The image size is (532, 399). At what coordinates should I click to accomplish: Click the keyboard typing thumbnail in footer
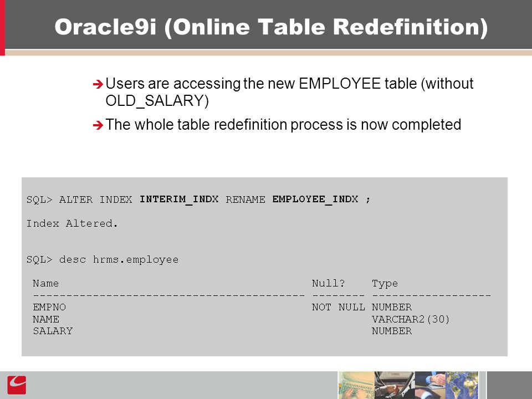pyautogui.click(x=356, y=385)
